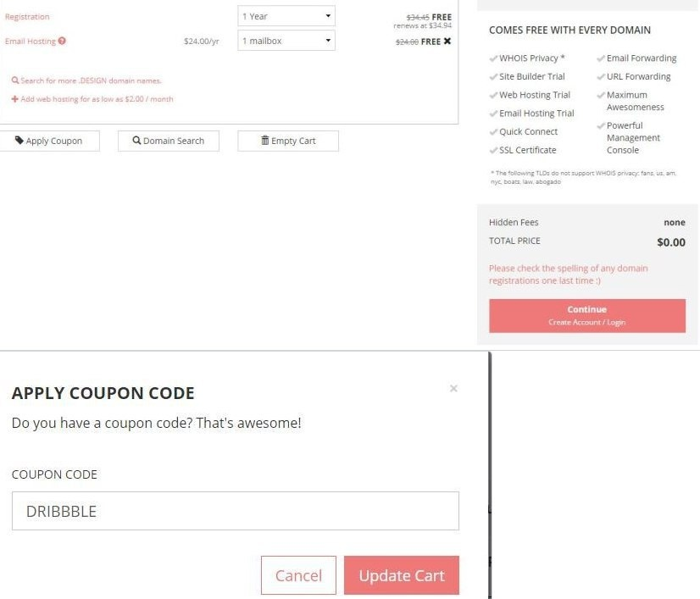Remove Email Hosting with the X icon
This screenshot has width=700, height=599.
[x=447, y=41]
